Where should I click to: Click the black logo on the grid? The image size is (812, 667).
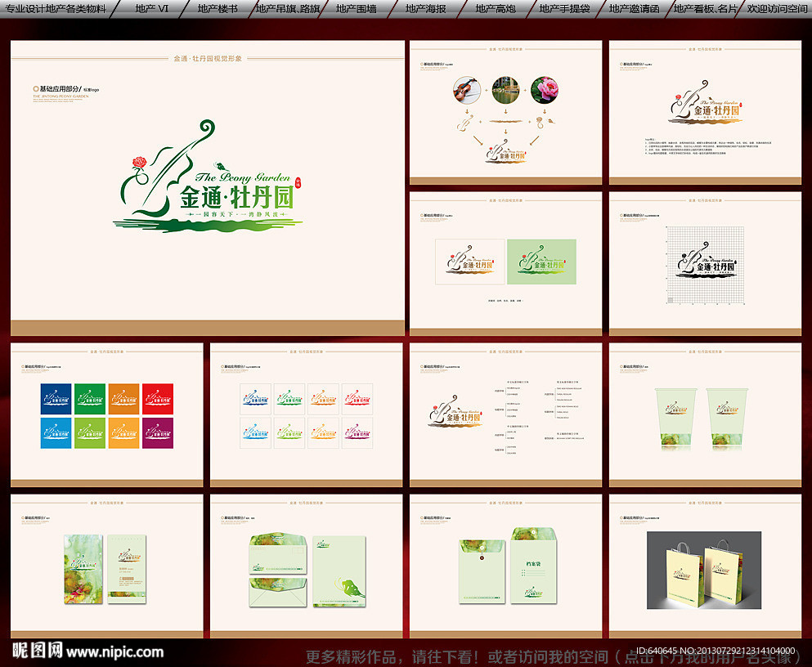click(x=706, y=260)
